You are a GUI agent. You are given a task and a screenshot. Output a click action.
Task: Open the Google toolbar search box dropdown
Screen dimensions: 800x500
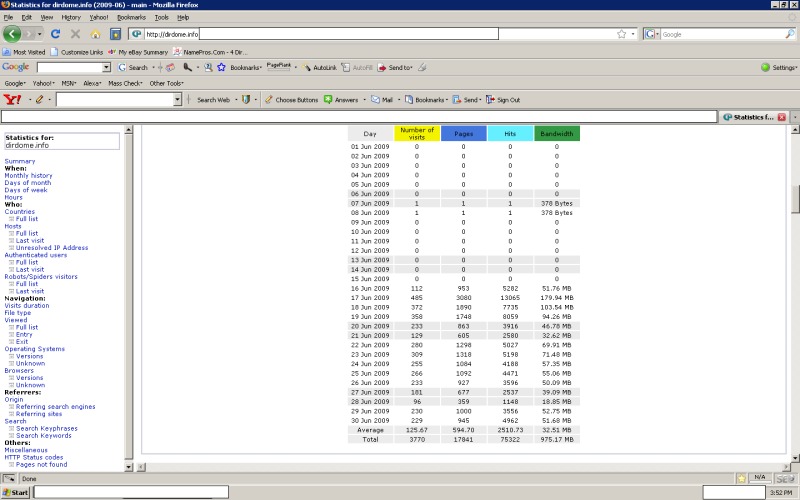(x=106, y=67)
